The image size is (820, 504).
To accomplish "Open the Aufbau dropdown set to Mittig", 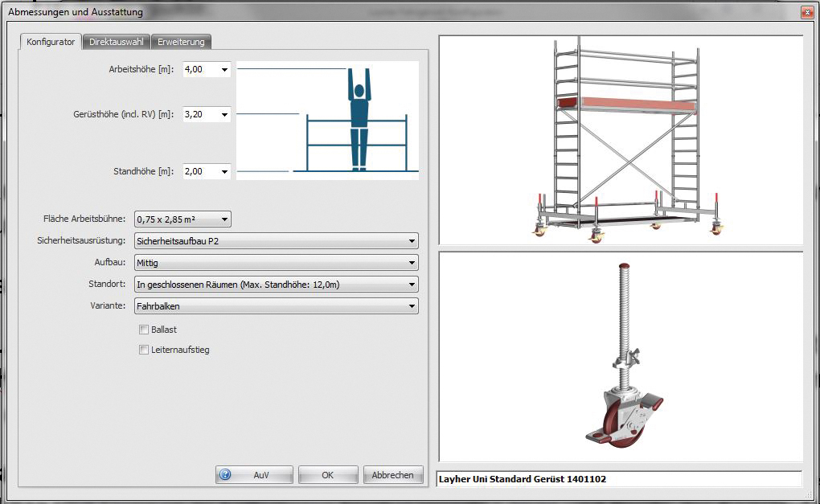I will pyautogui.click(x=412, y=263).
